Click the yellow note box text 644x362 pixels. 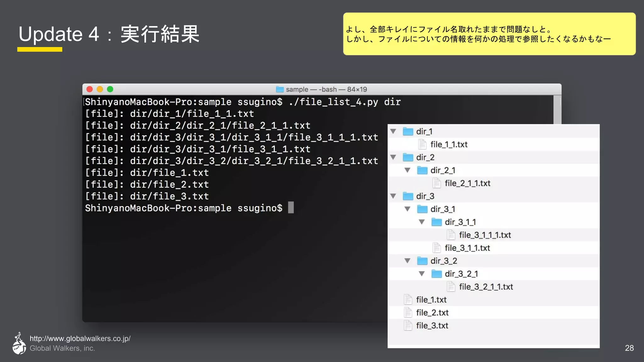coord(478,34)
